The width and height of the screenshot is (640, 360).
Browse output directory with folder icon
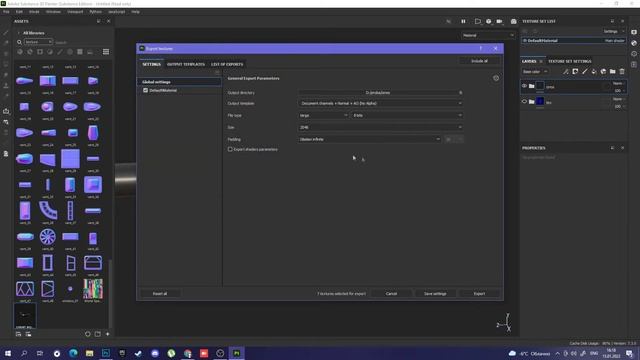[x=461, y=93]
